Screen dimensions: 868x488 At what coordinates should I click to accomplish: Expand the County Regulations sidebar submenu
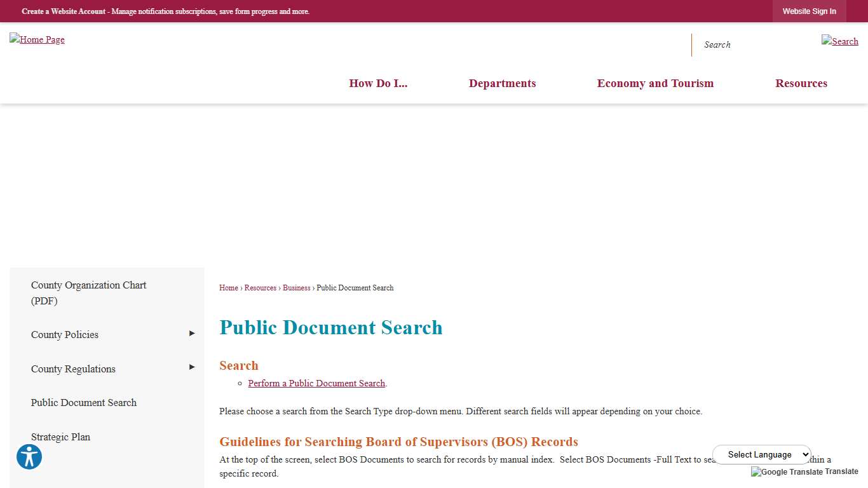click(191, 367)
